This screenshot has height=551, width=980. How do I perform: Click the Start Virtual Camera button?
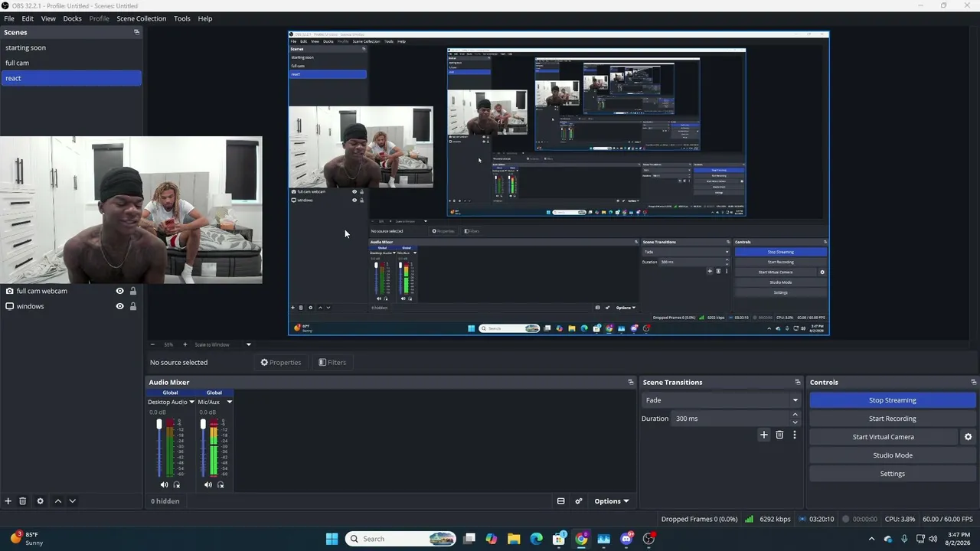point(884,437)
